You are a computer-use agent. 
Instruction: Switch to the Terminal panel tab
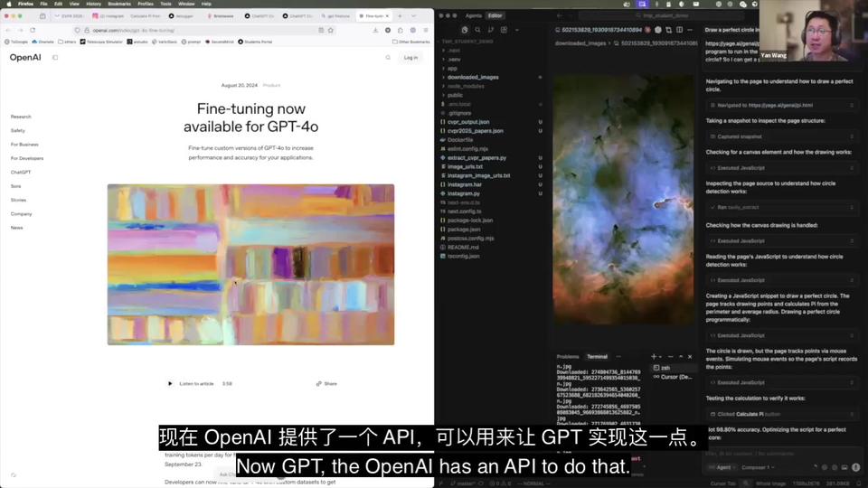597,357
